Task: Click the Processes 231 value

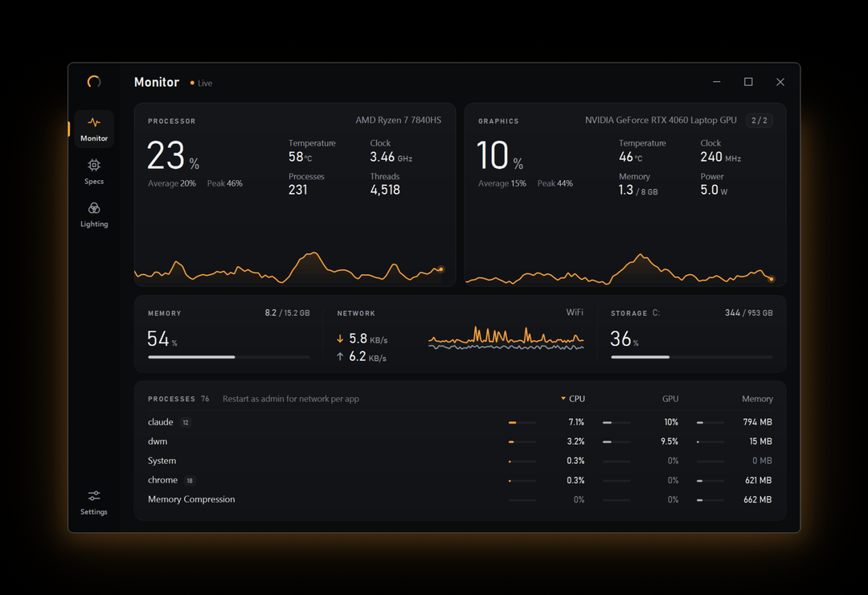Action: 298,190
